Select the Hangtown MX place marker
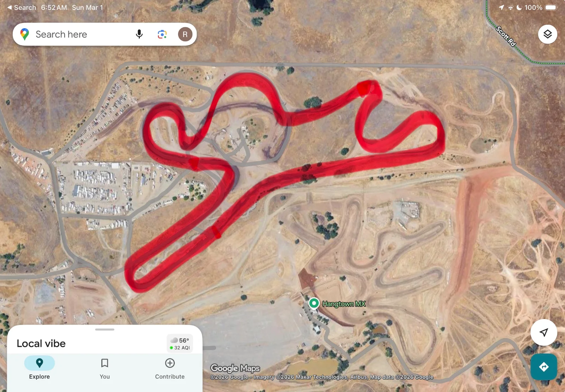The width and height of the screenshot is (565, 392). [x=314, y=303]
